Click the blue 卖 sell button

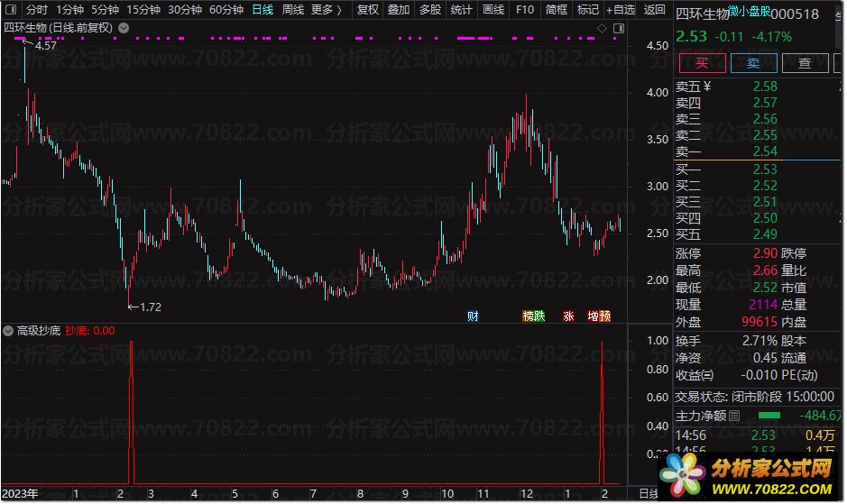click(x=753, y=63)
